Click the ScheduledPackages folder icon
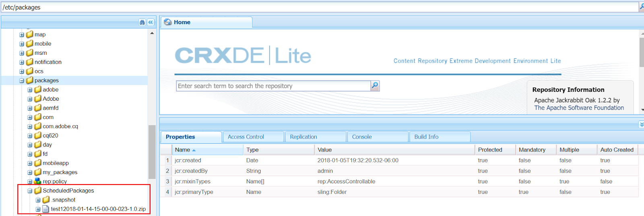Image resolution: width=644 pixels, height=216 pixels. (38, 191)
